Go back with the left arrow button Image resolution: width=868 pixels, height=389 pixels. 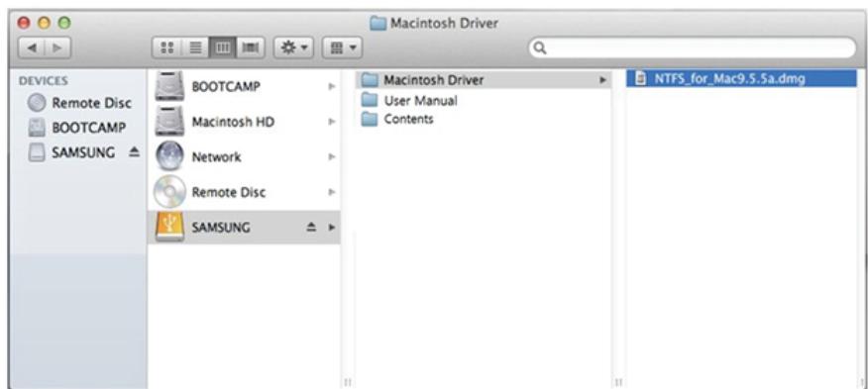[x=32, y=48]
